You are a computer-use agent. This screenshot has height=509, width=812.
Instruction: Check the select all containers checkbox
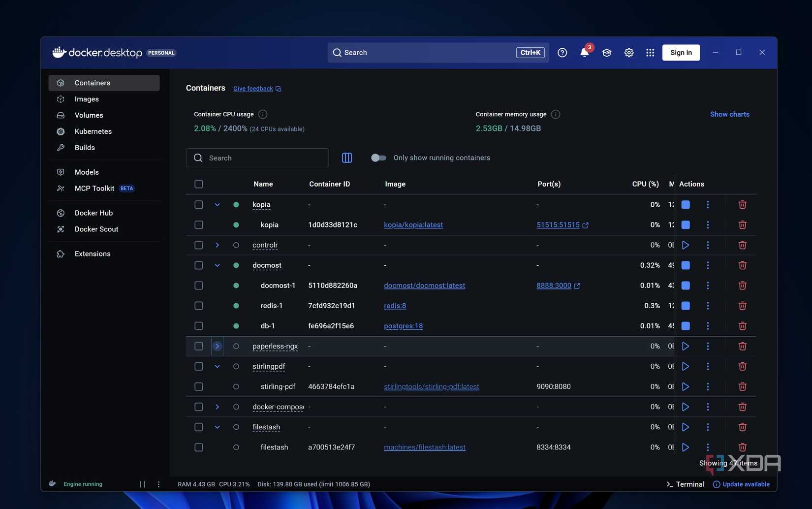pos(199,184)
